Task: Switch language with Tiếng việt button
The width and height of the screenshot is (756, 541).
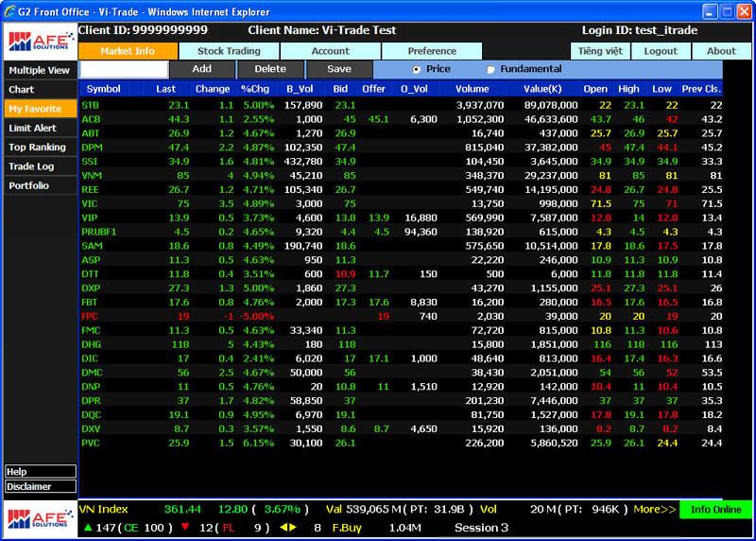Action: (600, 51)
